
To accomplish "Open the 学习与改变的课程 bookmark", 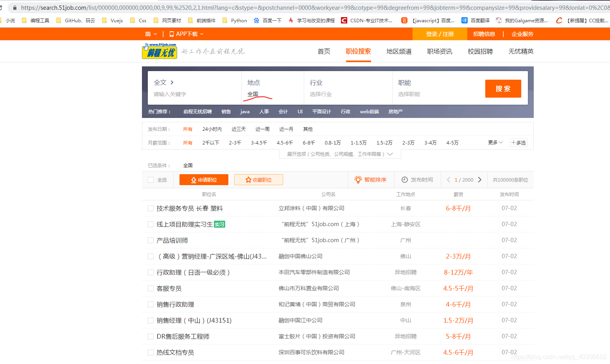I will click(311, 20).
